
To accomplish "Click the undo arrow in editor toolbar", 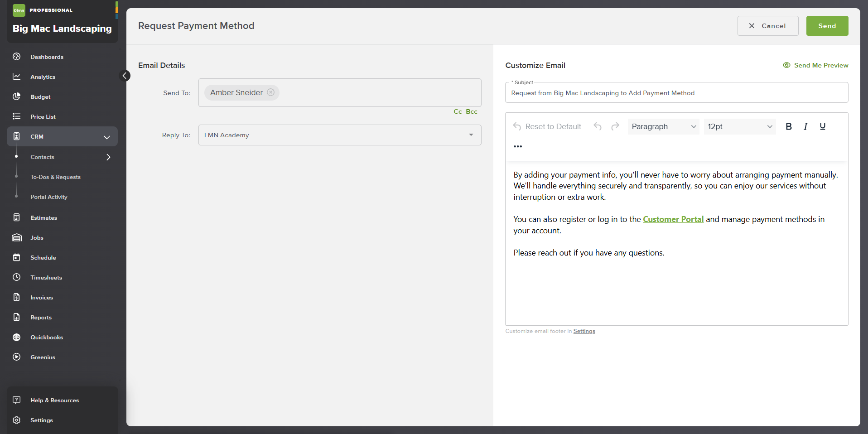I will [x=598, y=126].
